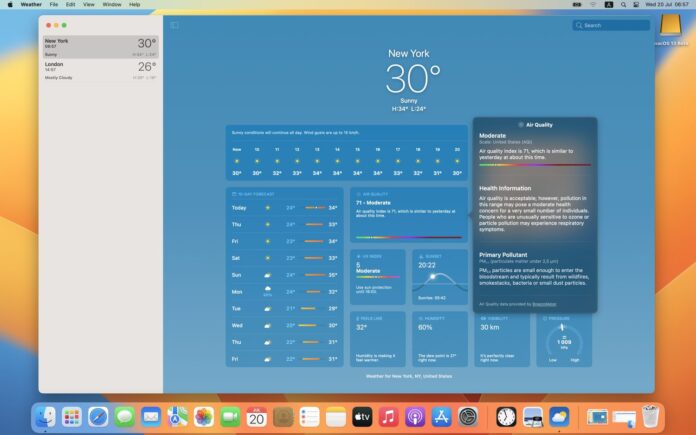Open Mail from the Dock
The height and width of the screenshot is (435, 696).
[151, 417]
